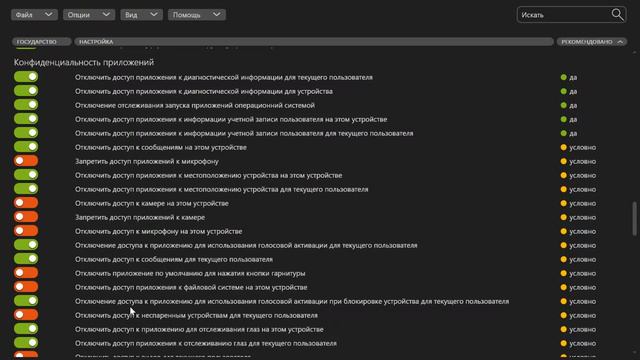Click the yellow dot beside file system access row
Image resolution: width=640 pixels, height=360 pixels.
click(x=564, y=287)
